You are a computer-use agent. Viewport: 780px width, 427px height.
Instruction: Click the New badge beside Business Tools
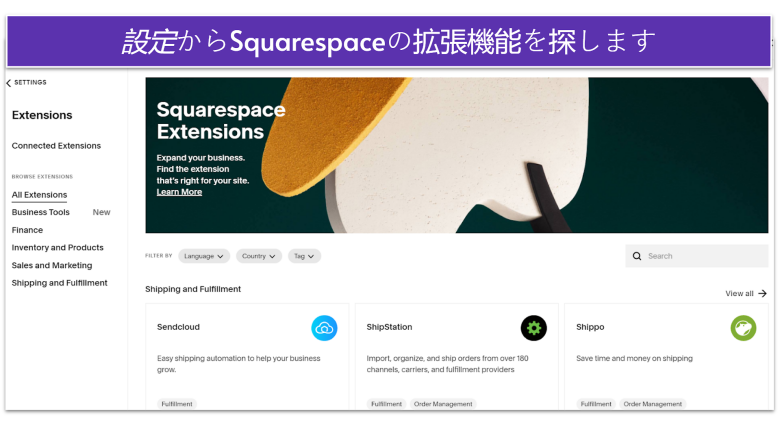[x=101, y=213]
